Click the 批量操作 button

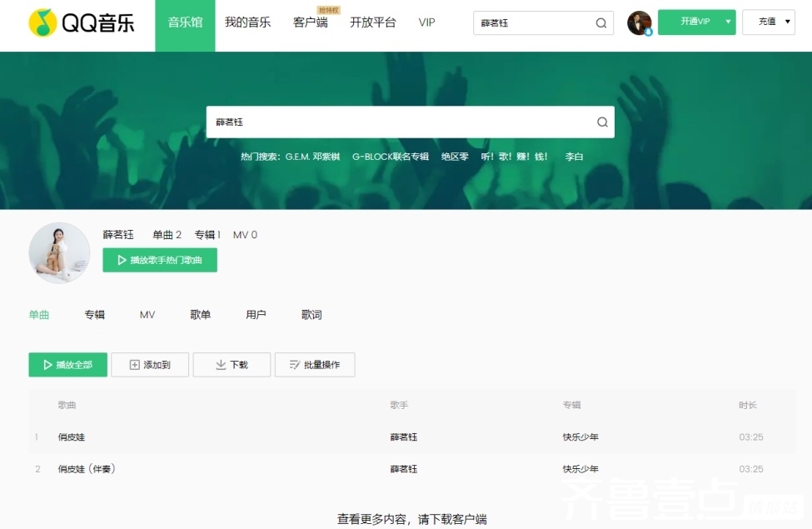pyautogui.click(x=315, y=365)
